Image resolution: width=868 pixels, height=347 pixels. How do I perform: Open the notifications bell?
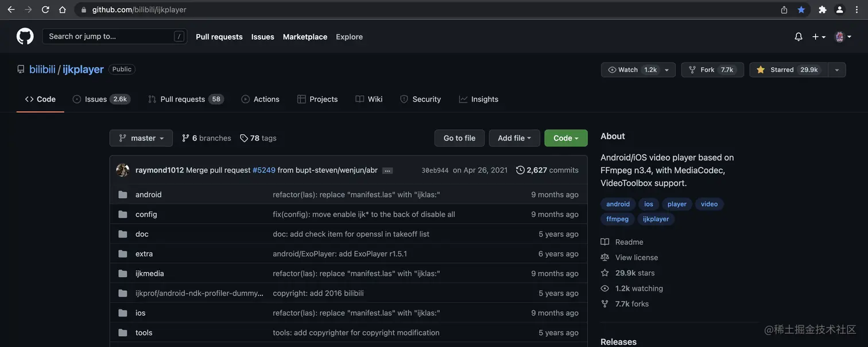[x=799, y=37]
